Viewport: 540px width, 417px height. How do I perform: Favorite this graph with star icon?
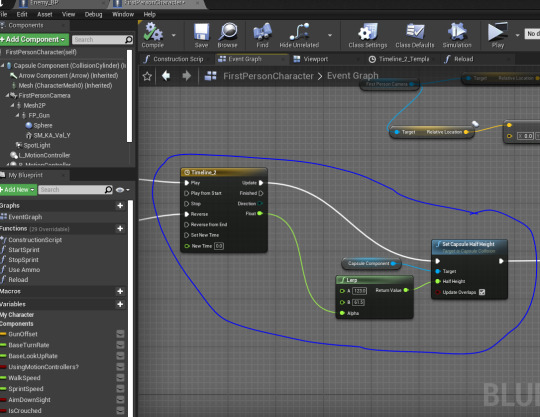pyautogui.click(x=147, y=76)
